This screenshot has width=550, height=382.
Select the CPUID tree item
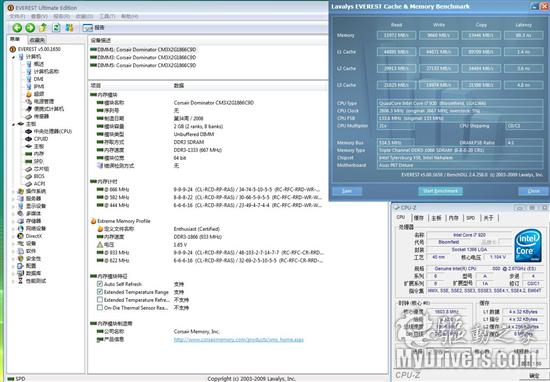(41, 139)
